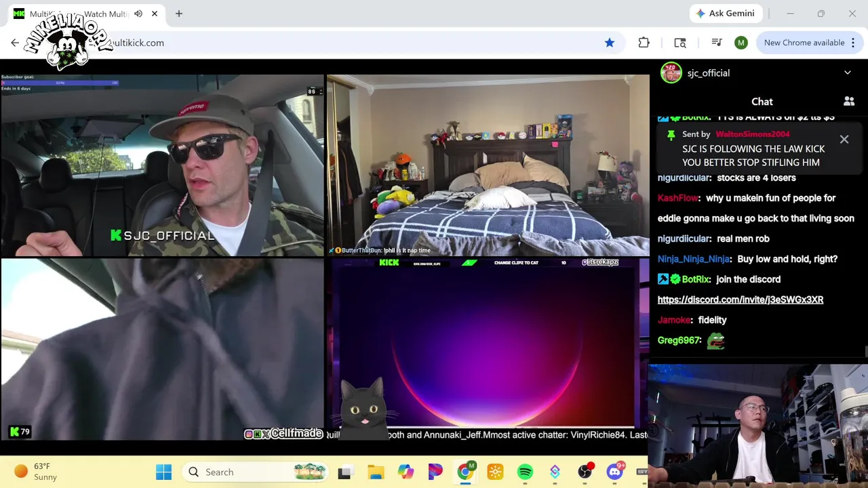
Task: Click Ninja_Ninja_Ninja username in chat
Action: pos(694,259)
